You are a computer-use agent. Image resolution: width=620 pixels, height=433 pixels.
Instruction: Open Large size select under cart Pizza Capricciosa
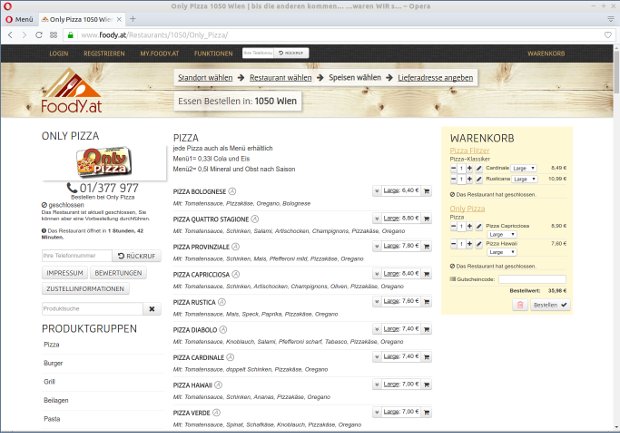[501, 234]
